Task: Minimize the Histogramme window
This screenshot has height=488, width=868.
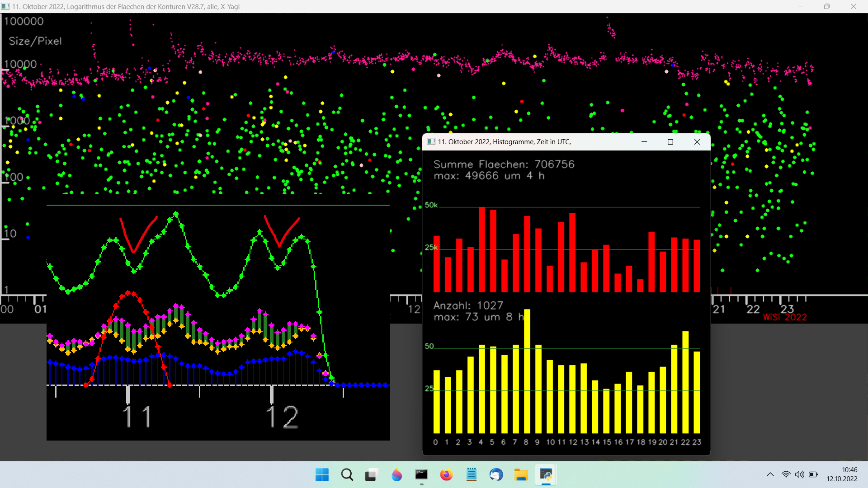Action: click(644, 142)
